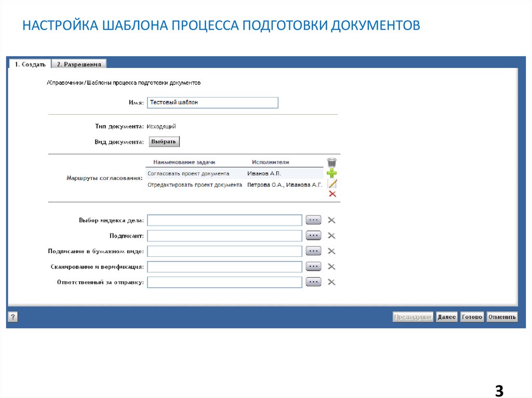
Task: Delete route using the trash icon
Action: [331, 162]
